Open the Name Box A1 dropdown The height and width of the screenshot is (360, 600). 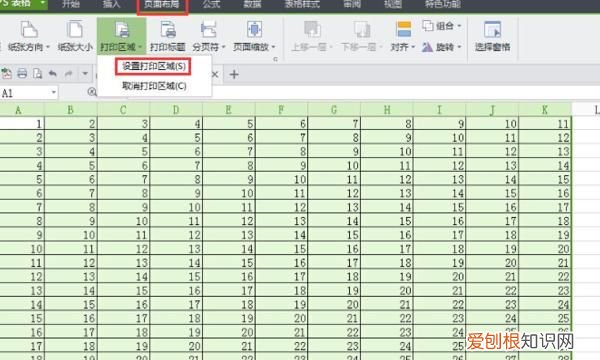click(x=54, y=92)
